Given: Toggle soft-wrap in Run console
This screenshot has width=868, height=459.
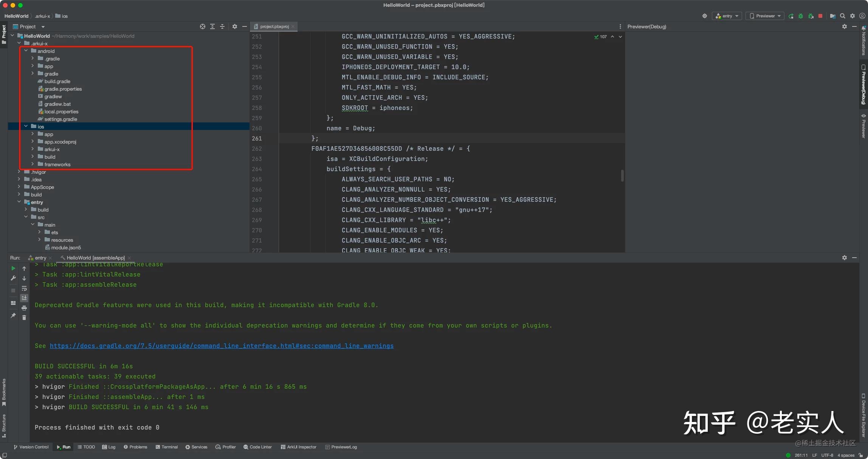Looking at the screenshot, I should pyautogui.click(x=24, y=288).
